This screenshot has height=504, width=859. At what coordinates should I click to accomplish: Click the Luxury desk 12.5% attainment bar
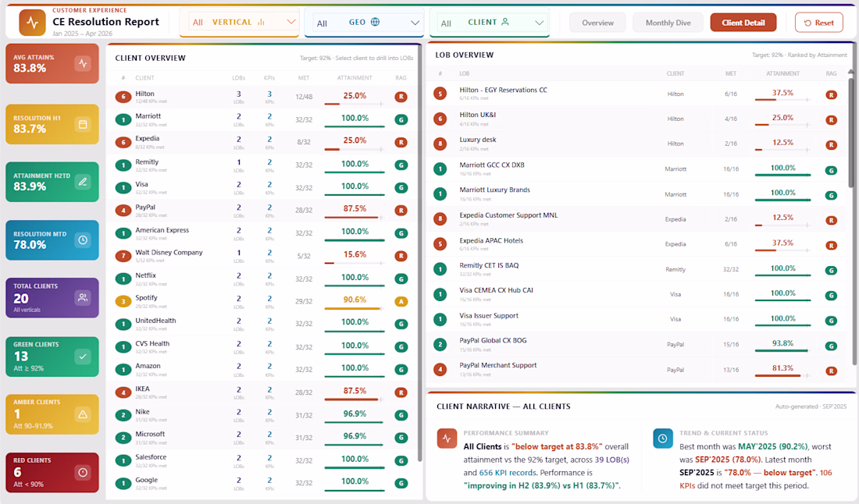(x=782, y=149)
